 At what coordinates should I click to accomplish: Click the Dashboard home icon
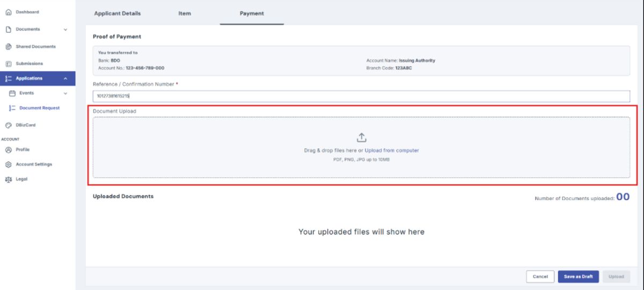9,12
